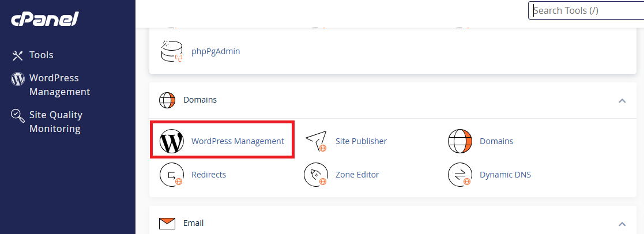
Task: Open the WordPress Management link
Action: (x=238, y=141)
